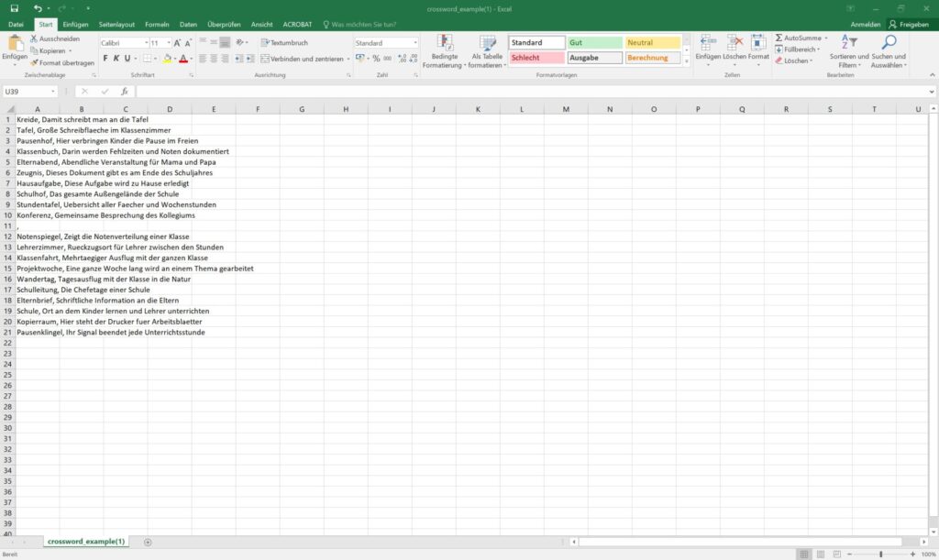Viewport: 939px width, 560px height.
Task: Add new sheet with plus icon
Action: coord(148,542)
